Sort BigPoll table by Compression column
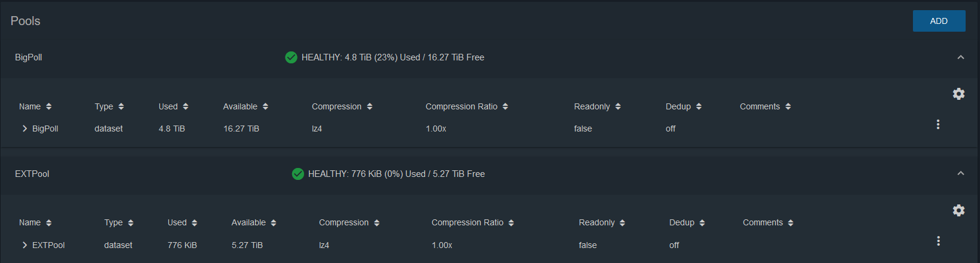 pos(342,106)
